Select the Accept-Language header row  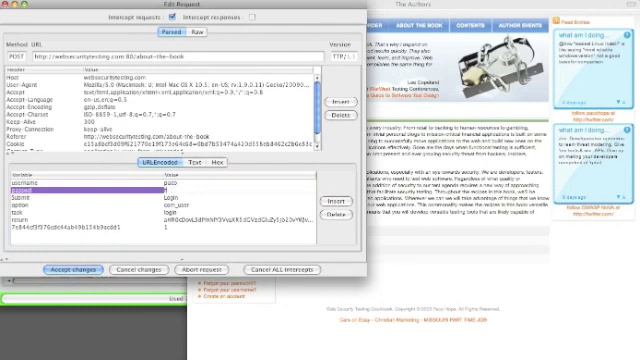tap(159, 100)
